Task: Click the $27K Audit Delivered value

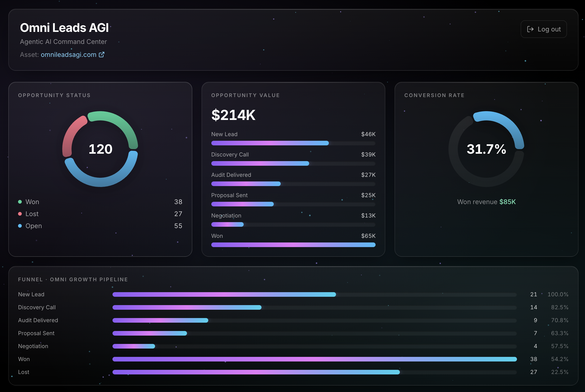Action: pos(368,175)
